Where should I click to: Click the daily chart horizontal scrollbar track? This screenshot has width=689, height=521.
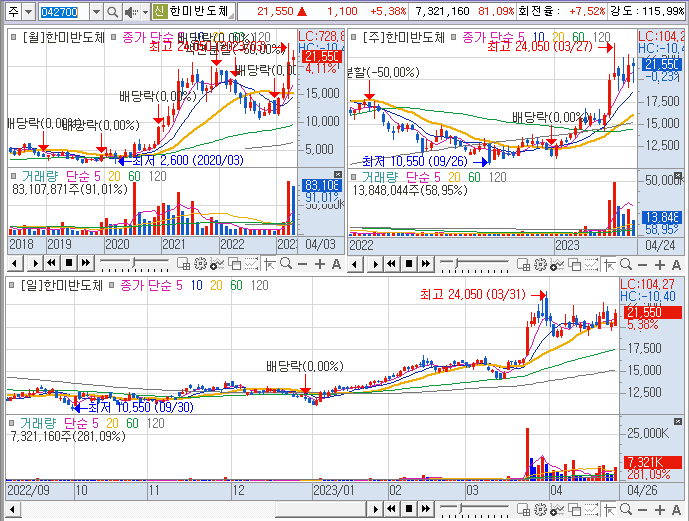[192, 510]
